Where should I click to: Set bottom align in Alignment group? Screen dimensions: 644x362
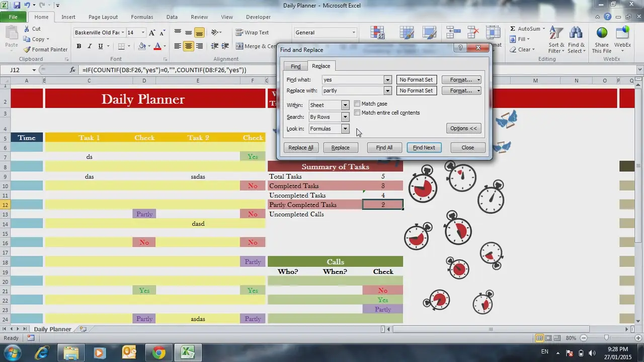point(199,33)
